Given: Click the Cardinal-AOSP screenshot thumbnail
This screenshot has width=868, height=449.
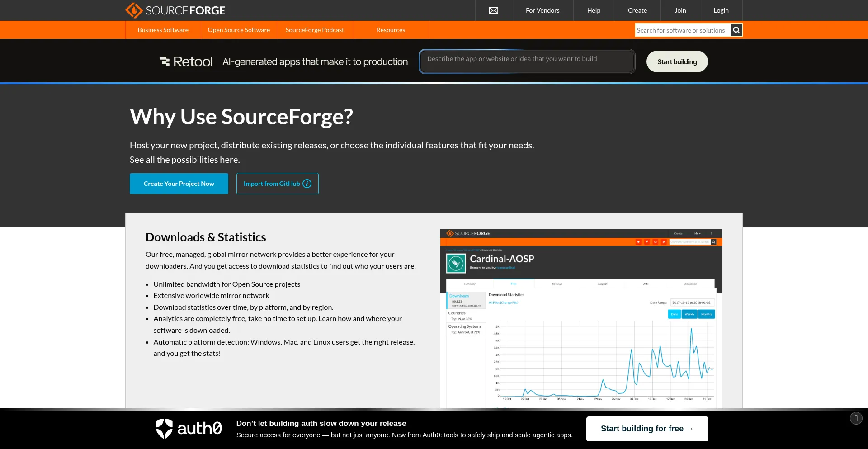Looking at the screenshot, I should [x=581, y=319].
